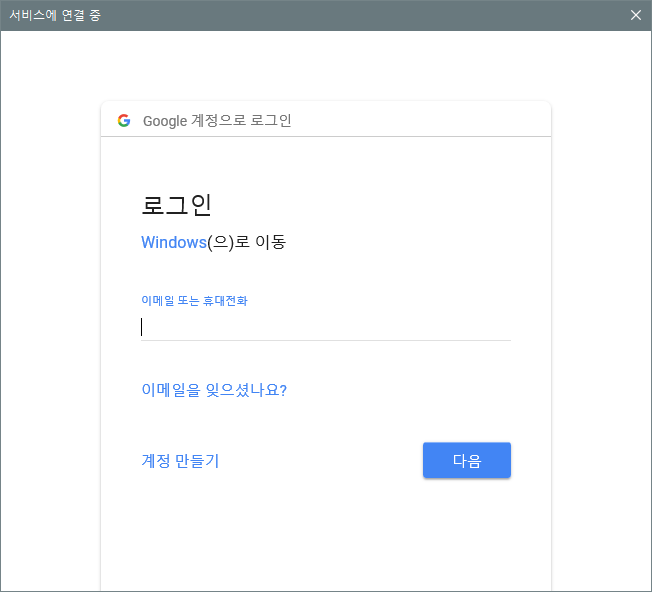Click empty title bar area beside the title
Image resolution: width=652 pixels, height=592 pixels.
click(362, 15)
